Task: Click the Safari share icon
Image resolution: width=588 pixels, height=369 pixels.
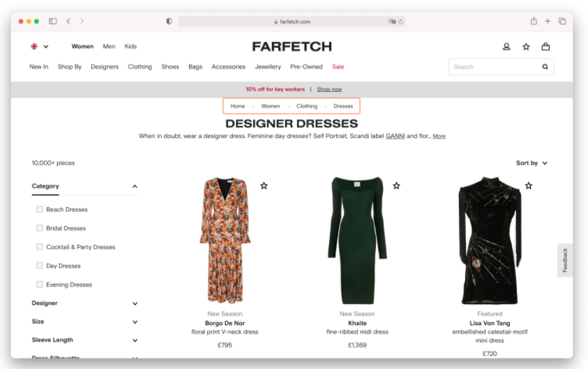Action: [x=534, y=22]
